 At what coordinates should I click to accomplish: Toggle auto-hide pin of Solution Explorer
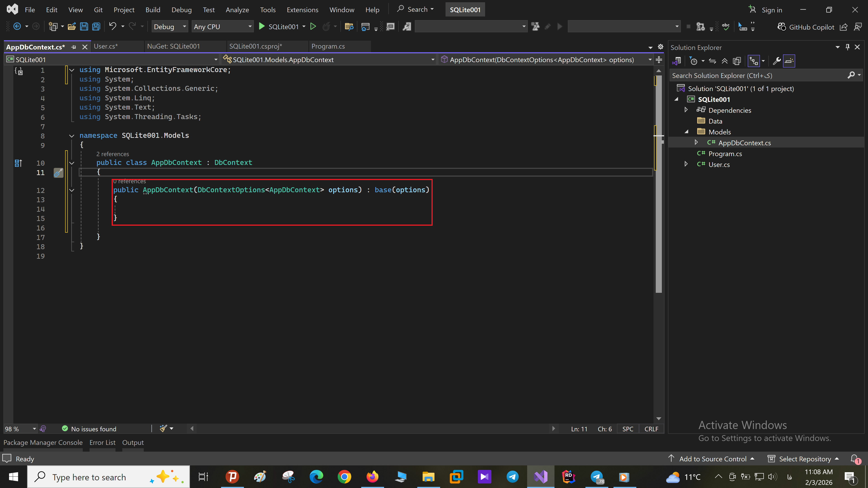coord(847,47)
